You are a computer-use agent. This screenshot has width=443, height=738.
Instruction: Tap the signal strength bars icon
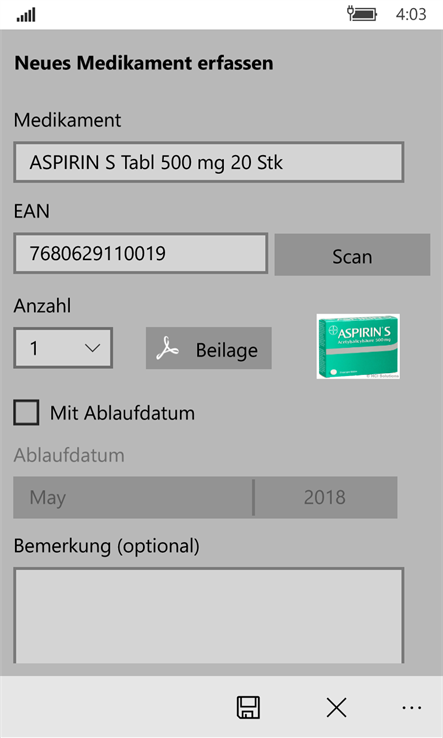click(x=26, y=15)
